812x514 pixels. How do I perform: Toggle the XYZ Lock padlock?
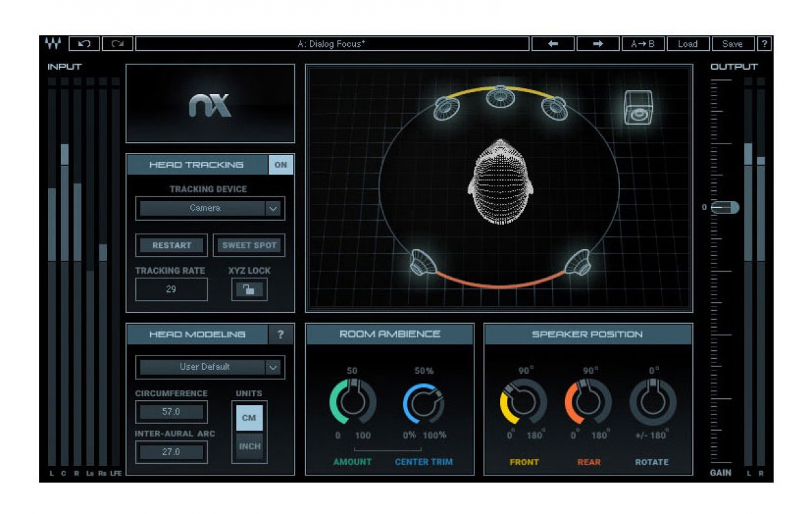[x=249, y=290]
